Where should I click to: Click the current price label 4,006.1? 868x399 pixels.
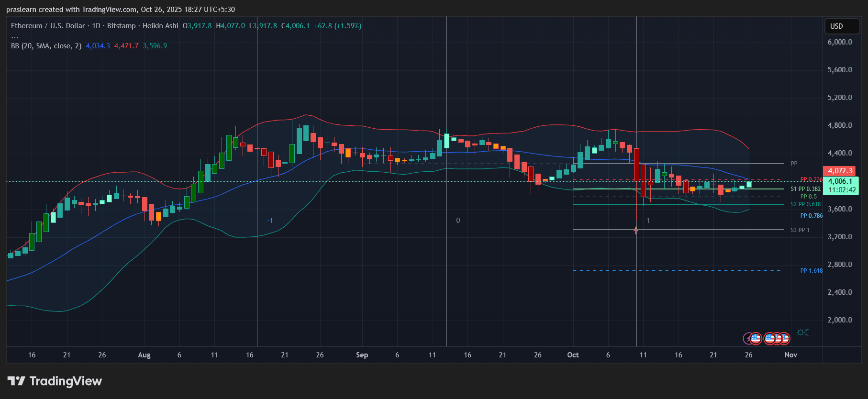[840, 181]
